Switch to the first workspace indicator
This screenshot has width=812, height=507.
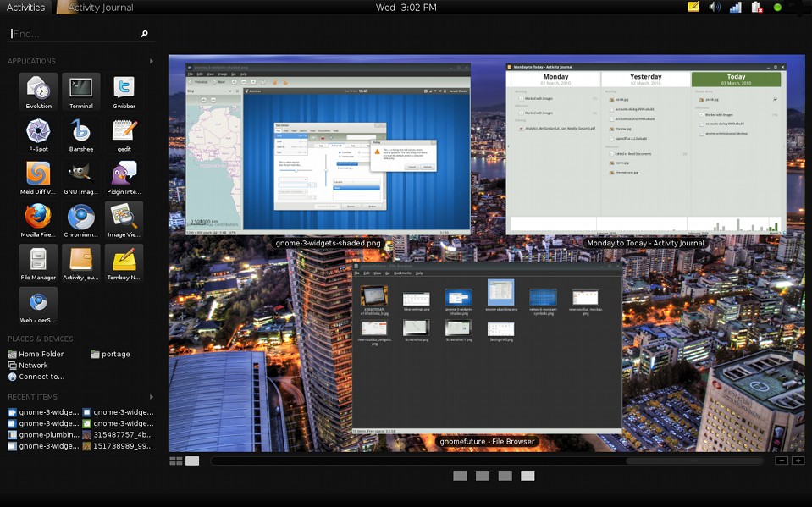[x=460, y=476]
